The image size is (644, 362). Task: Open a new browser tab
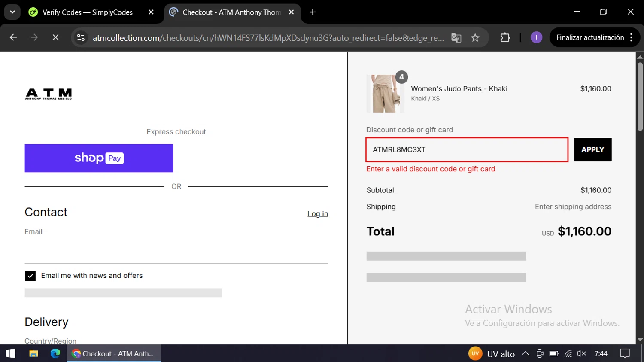pyautogui.click(x=313, y=12)
